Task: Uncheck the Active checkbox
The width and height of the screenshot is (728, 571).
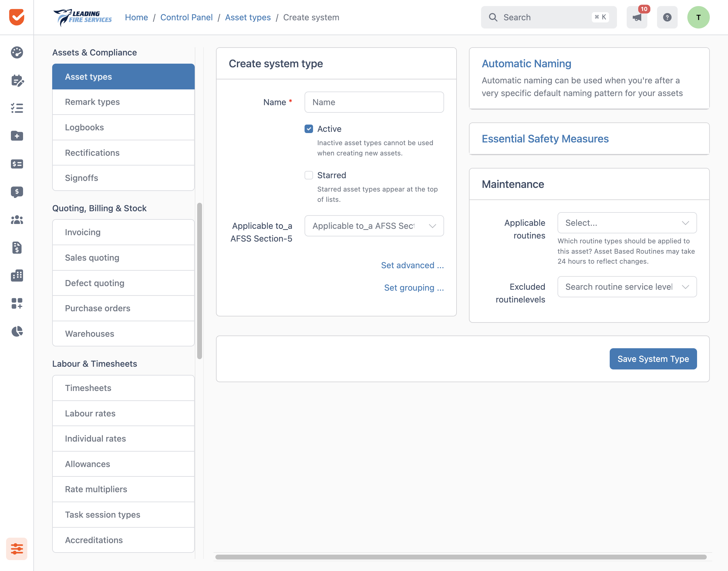Action: (x=308, y=129)
